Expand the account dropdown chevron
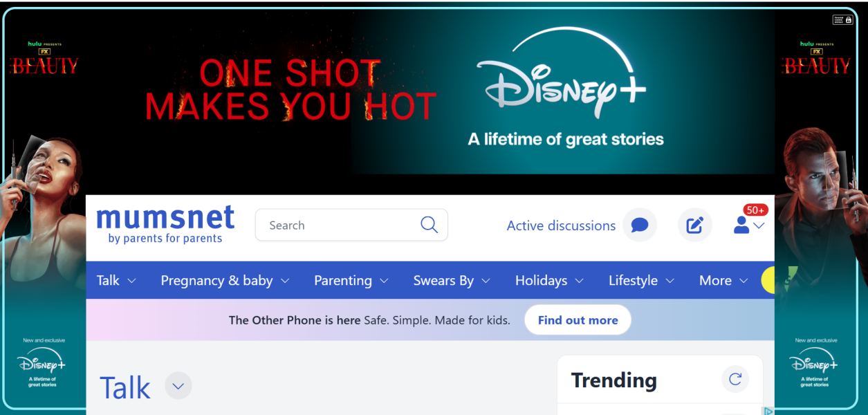This screenshot has height=415, width=868. (759, 226)
